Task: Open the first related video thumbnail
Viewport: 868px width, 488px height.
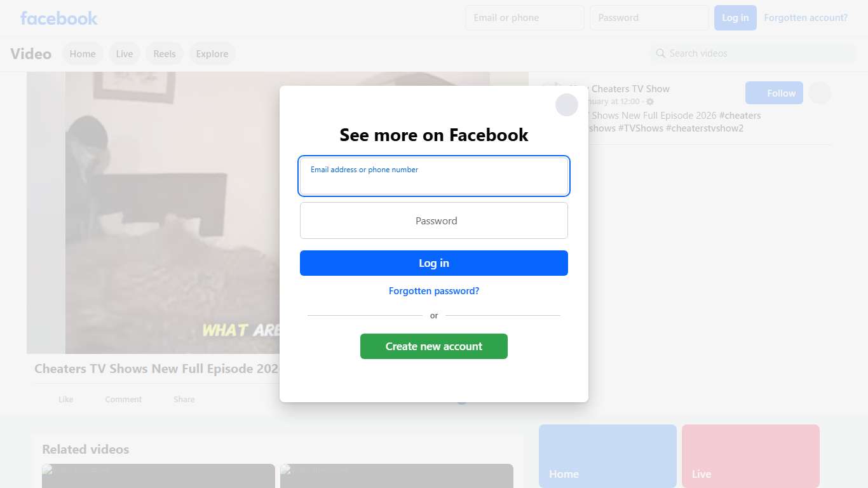Action: coord(158,476)
